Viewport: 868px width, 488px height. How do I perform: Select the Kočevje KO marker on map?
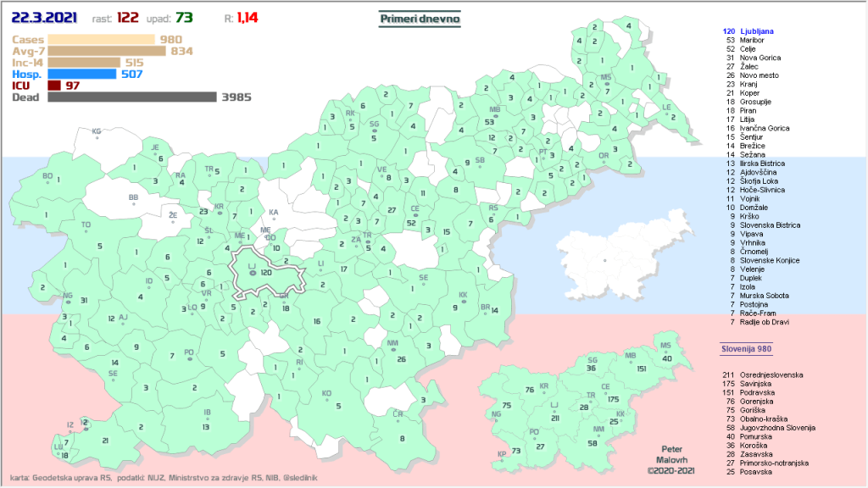[x=326, y=397]
